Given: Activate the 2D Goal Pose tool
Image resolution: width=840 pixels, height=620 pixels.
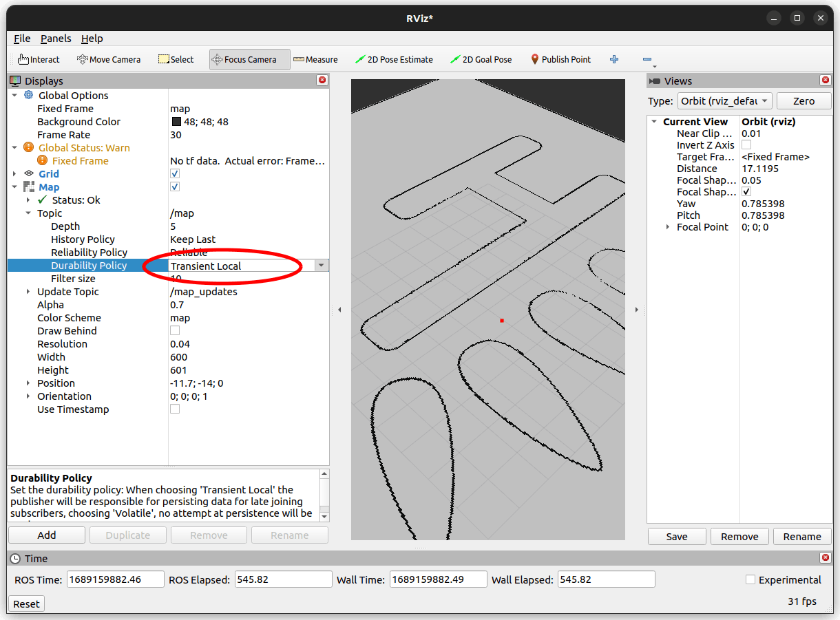Looking at the screenshot, I should (x=481, y=59).
